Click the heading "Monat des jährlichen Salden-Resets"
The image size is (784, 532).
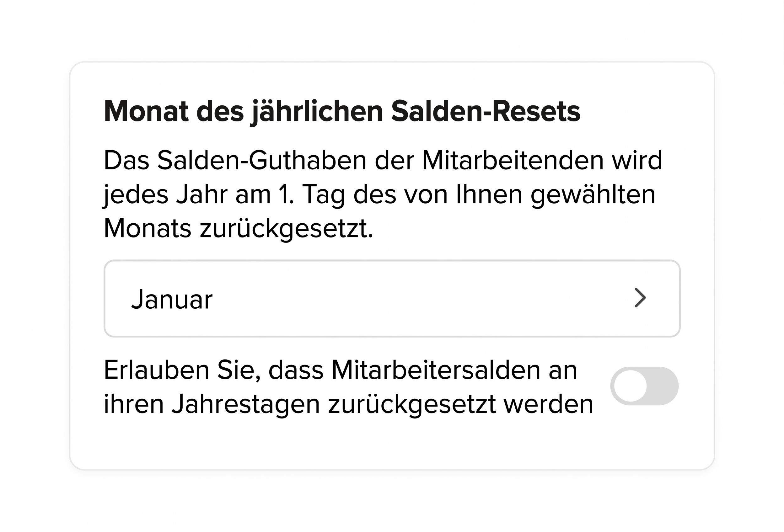coord(342,111)
